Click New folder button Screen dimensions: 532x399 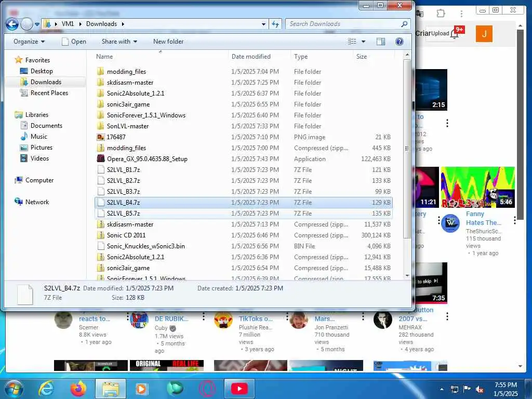pyautogui.click(x=168, y=42)
